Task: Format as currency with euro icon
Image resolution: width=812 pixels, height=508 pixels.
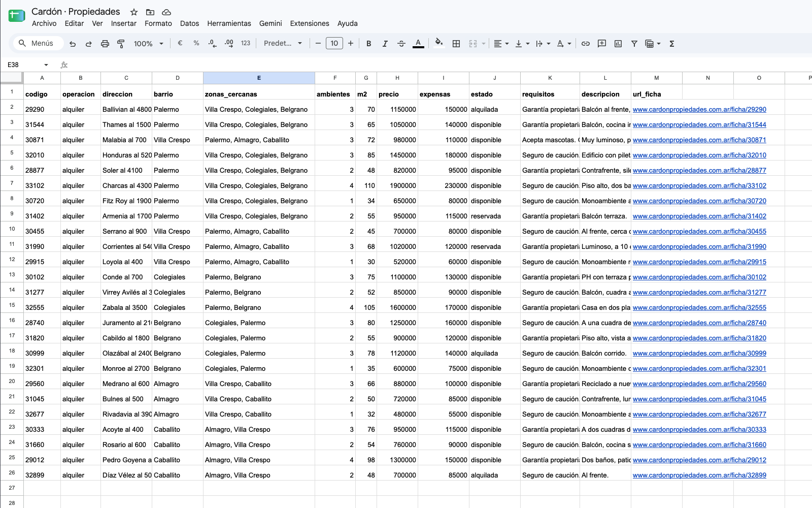Action: (x=180, y=43)
